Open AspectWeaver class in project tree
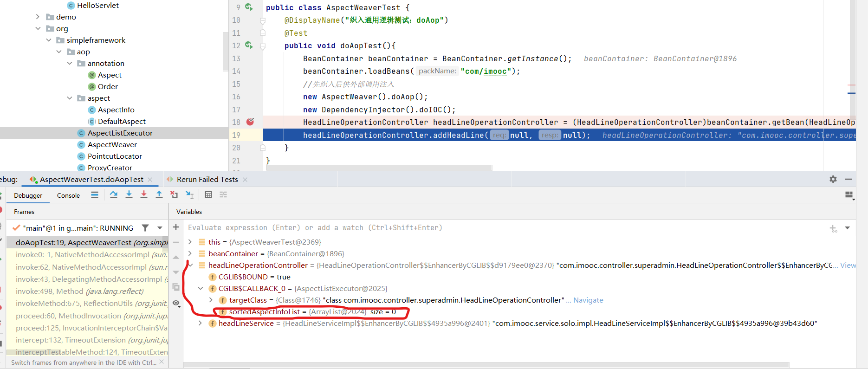The width and height of the screenshot is (868, 369). click(112, 144)
